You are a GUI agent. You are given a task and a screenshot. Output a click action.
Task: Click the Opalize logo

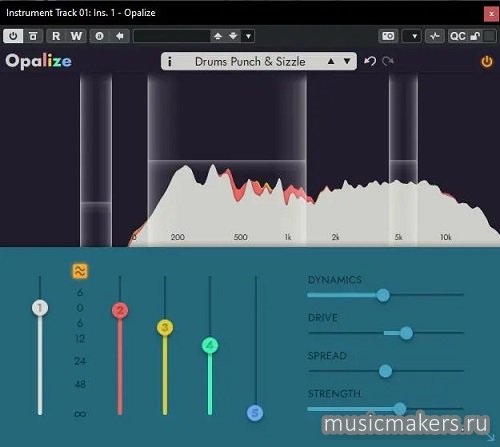coord(38,61)
